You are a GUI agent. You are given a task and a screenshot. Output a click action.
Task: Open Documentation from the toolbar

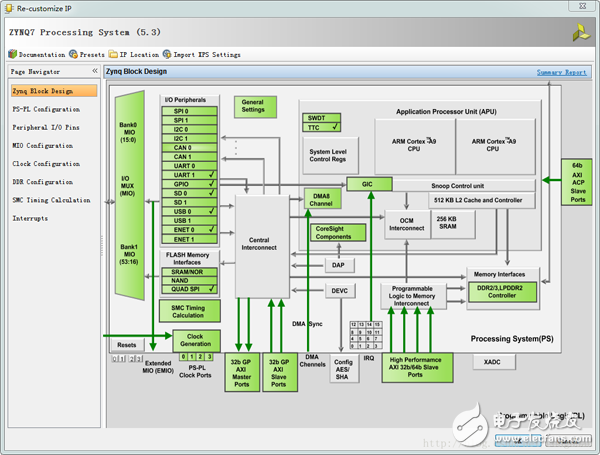click(x=38, y=54)
